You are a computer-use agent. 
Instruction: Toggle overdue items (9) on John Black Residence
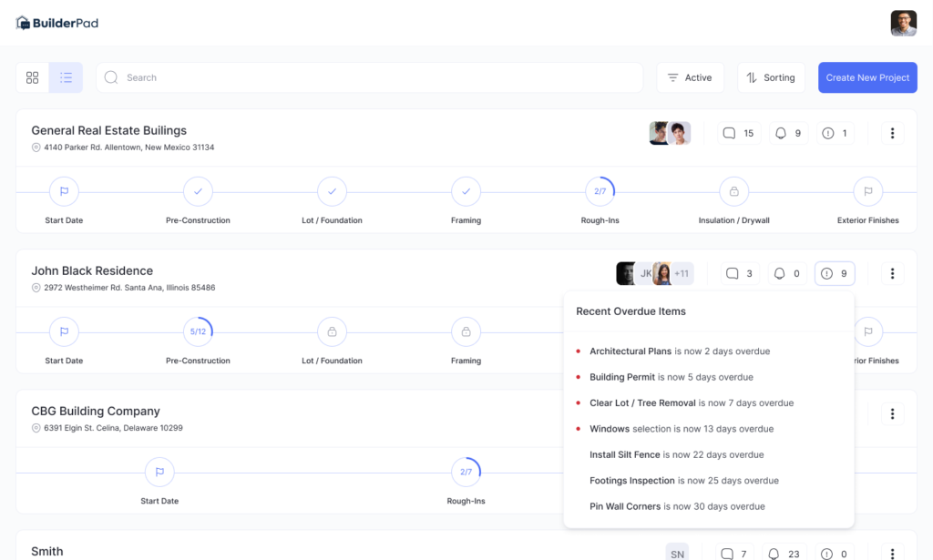pos(835,273)
